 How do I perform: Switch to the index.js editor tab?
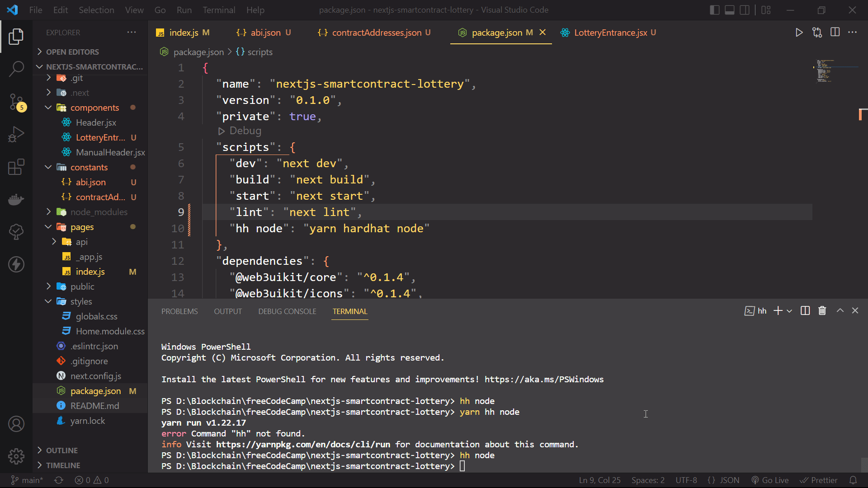coord(183,33)
